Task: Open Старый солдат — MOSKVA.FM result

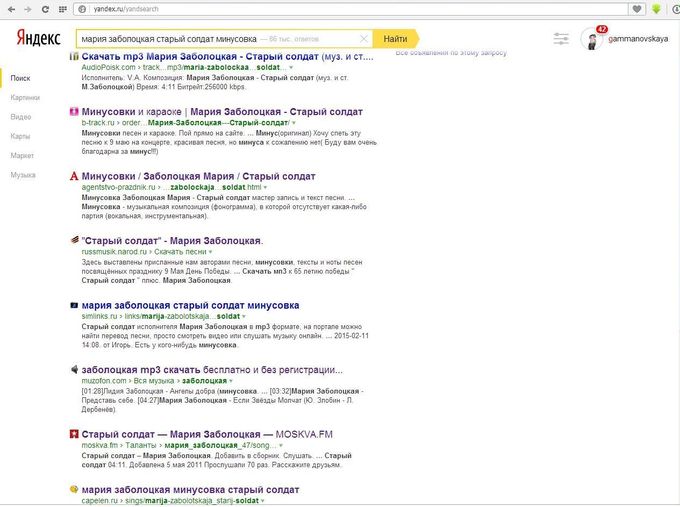Action: 207,434
